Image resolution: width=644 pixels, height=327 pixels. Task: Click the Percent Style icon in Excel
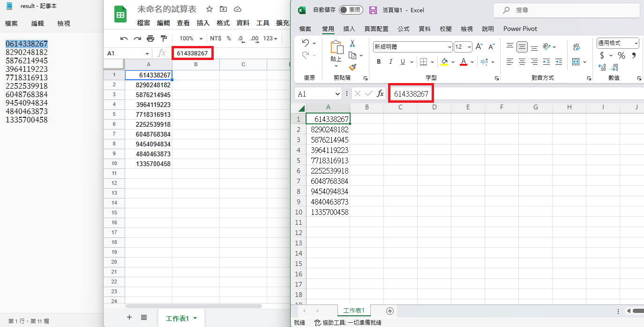tap(621, 55)
